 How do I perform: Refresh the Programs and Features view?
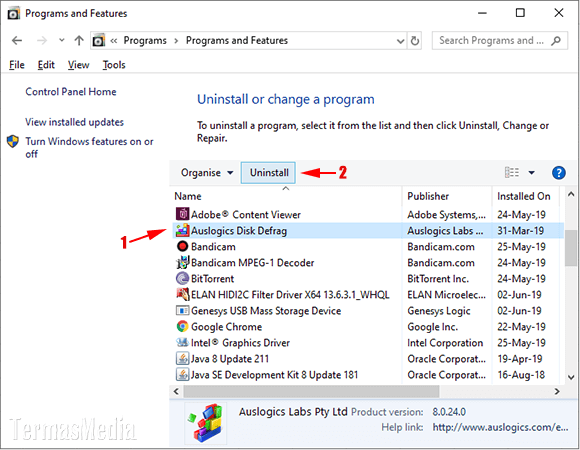coord(415,41)
